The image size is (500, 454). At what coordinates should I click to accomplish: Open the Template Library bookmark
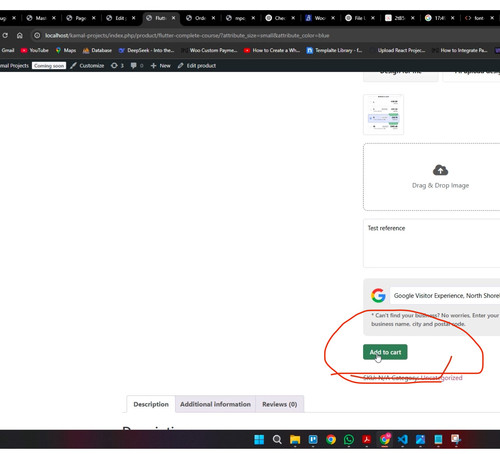pyautogui.click(x=334, y=50)
